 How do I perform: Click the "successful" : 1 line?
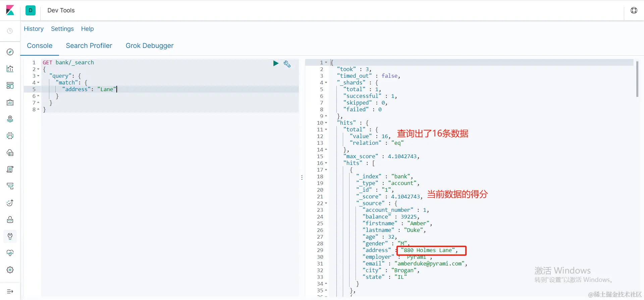click(x=370, y=96)
